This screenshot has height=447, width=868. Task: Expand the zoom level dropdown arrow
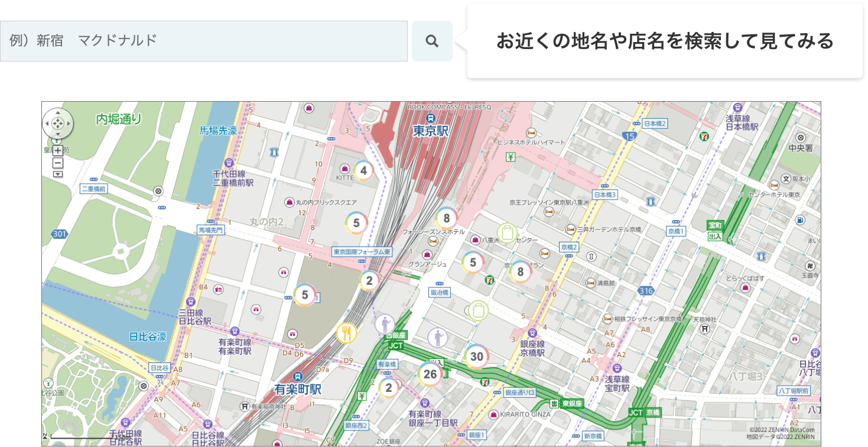57,174
